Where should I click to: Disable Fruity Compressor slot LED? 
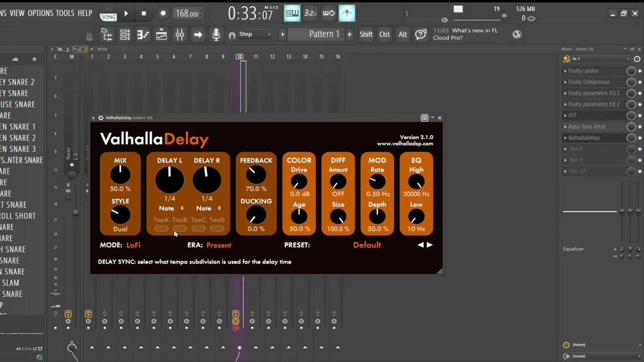pyautogui.click(x=640, y=82)
